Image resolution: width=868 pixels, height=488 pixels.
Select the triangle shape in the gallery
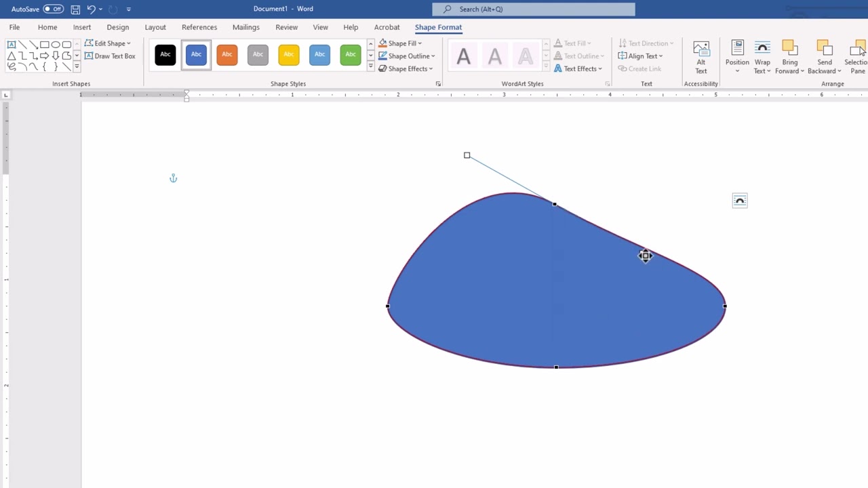coord(12,56)
